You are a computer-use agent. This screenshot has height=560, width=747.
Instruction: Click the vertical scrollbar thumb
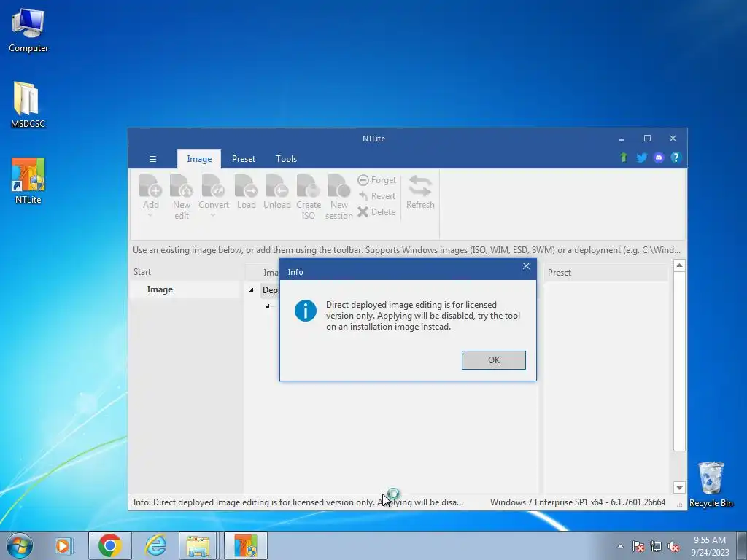(x=679, y=362)
